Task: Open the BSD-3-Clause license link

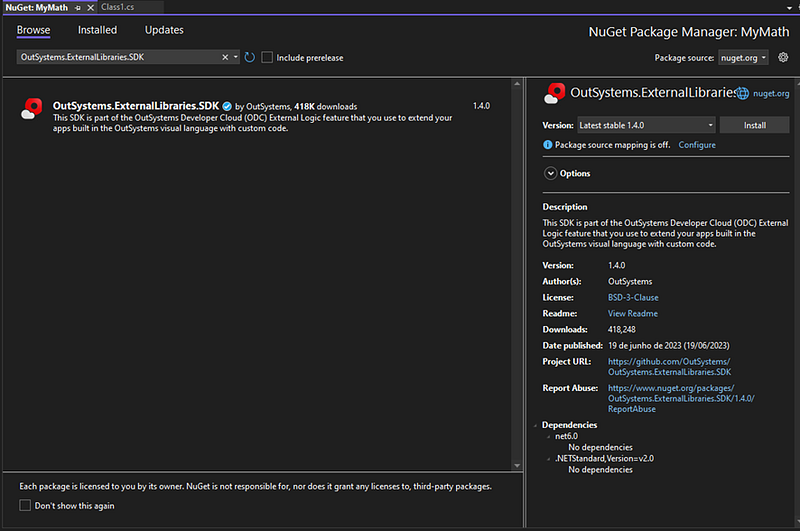Action: pos(633,297)
